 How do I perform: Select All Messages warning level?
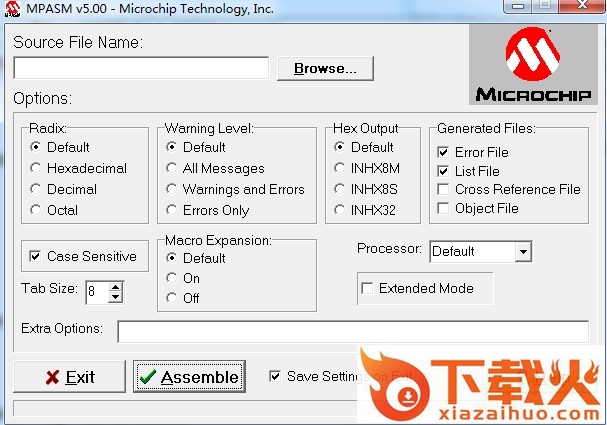[173, 168]
